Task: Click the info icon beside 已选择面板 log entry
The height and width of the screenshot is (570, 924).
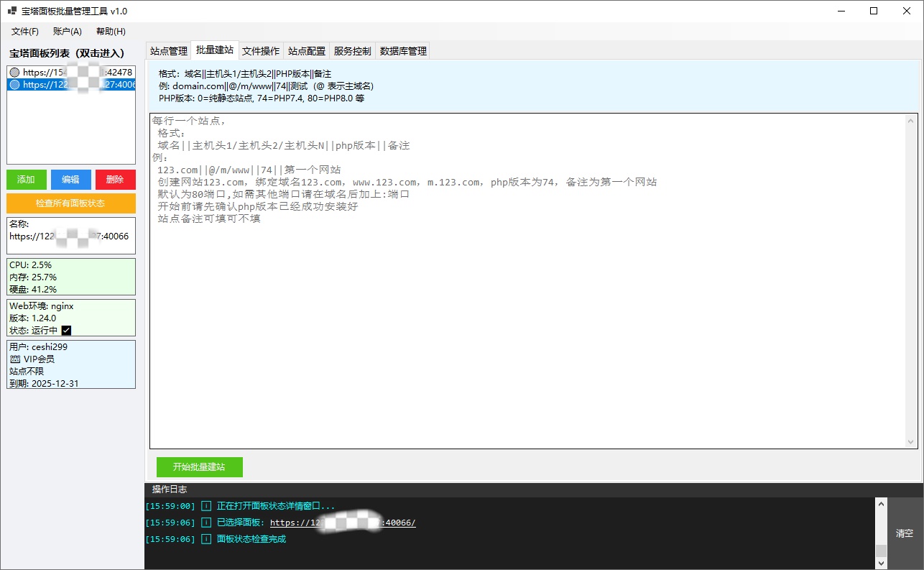Action: click(x=206, y=523)
